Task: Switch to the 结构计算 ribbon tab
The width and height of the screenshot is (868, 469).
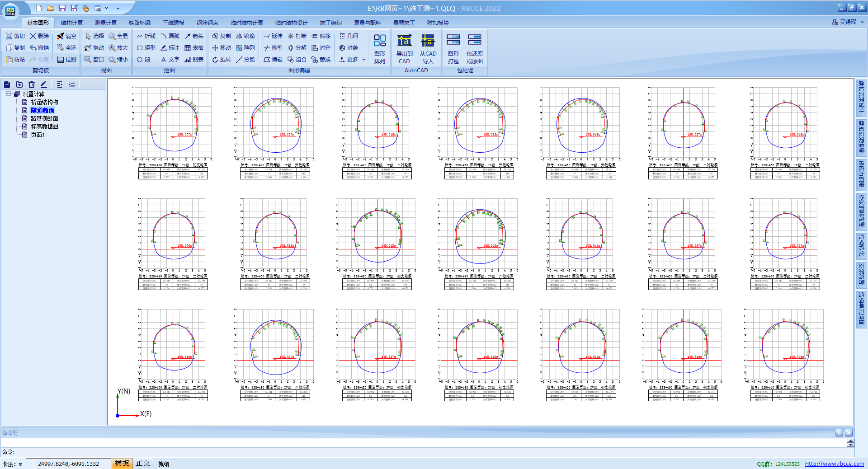Action: pos(72,23)
